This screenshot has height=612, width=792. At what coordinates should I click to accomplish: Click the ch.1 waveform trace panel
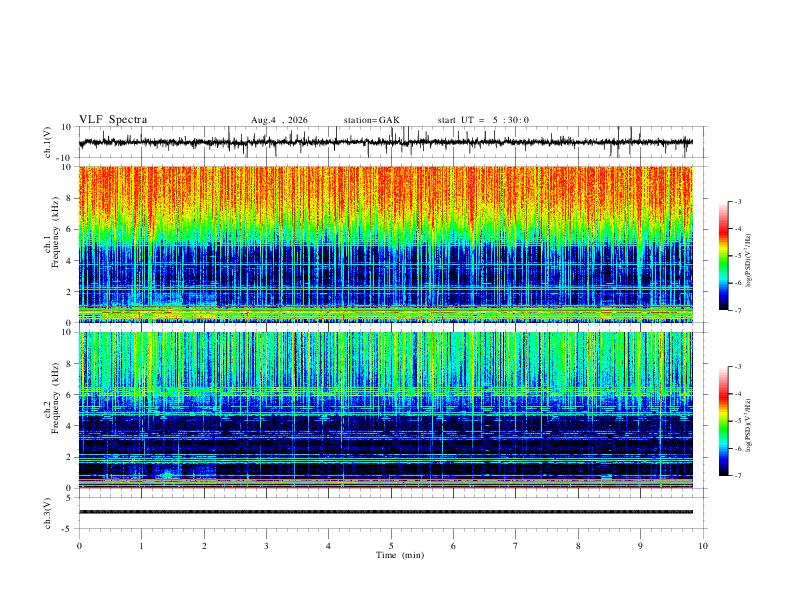tap(386, 142)
